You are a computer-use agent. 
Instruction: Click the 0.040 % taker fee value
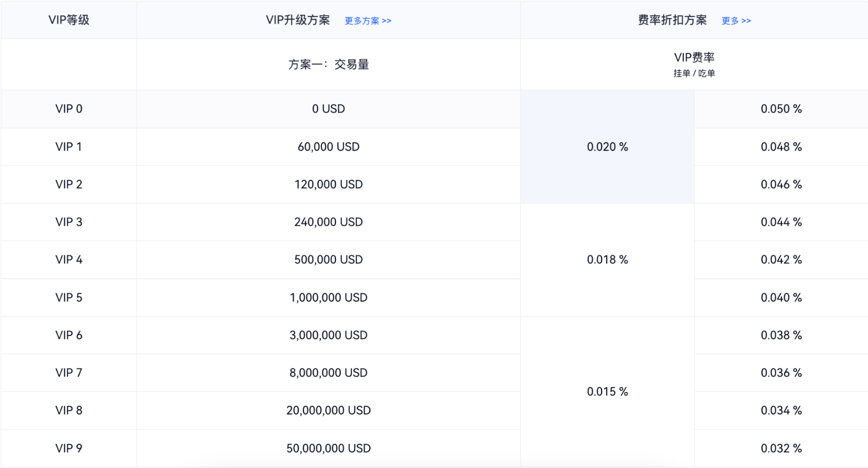point(781,297)
